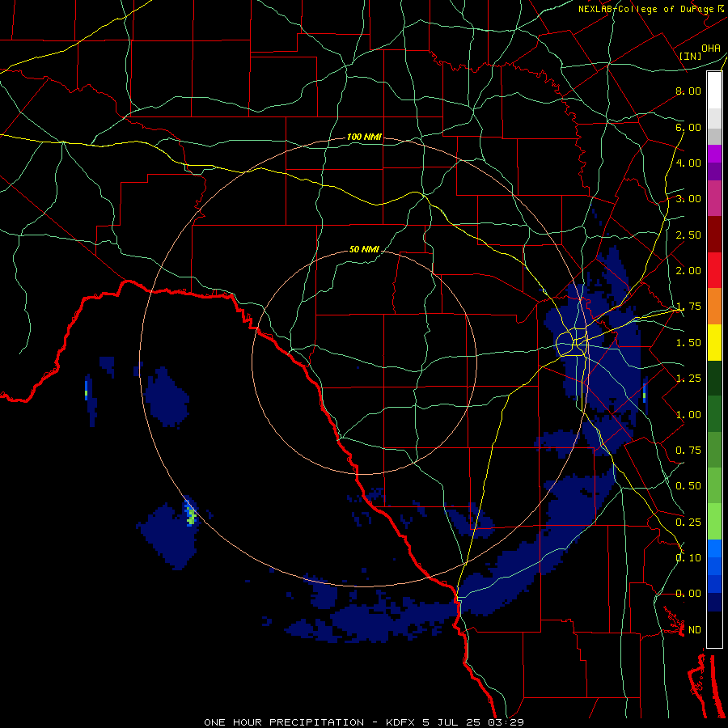Viewport: 728px width, 728px height.
Task: Click the magenta swatch above 4.00
Action: 714,154
